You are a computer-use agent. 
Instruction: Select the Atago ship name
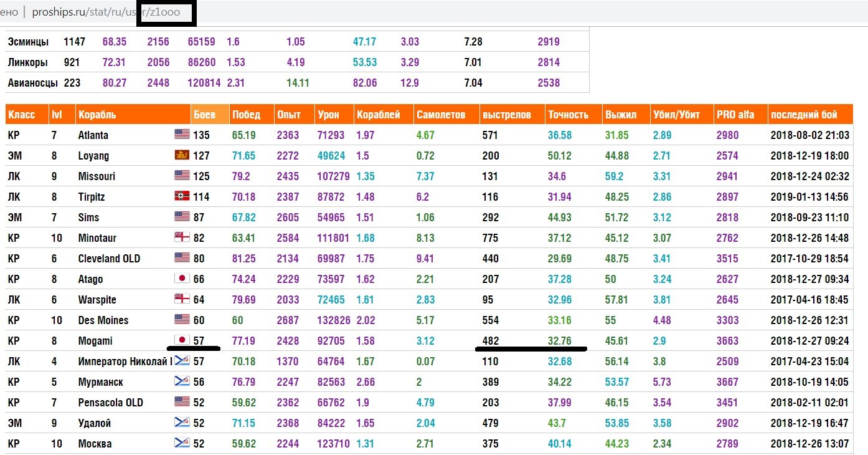[x=90, y=279]
